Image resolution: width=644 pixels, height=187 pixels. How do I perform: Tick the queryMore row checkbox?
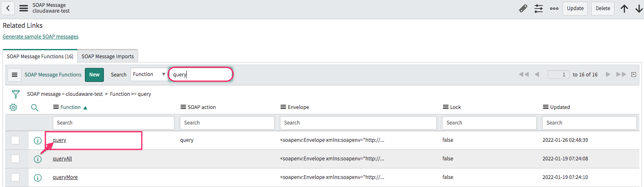click(15, 177)
